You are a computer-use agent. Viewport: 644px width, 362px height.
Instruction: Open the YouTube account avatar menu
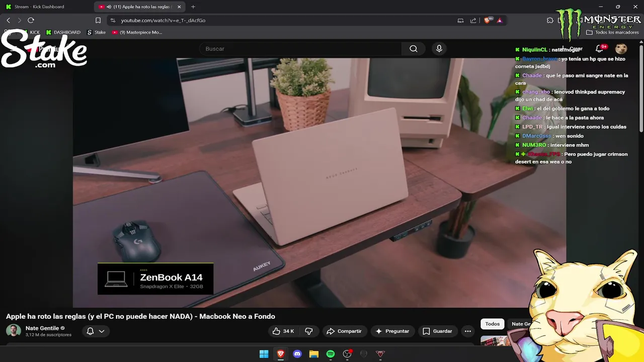click(621, 49)
